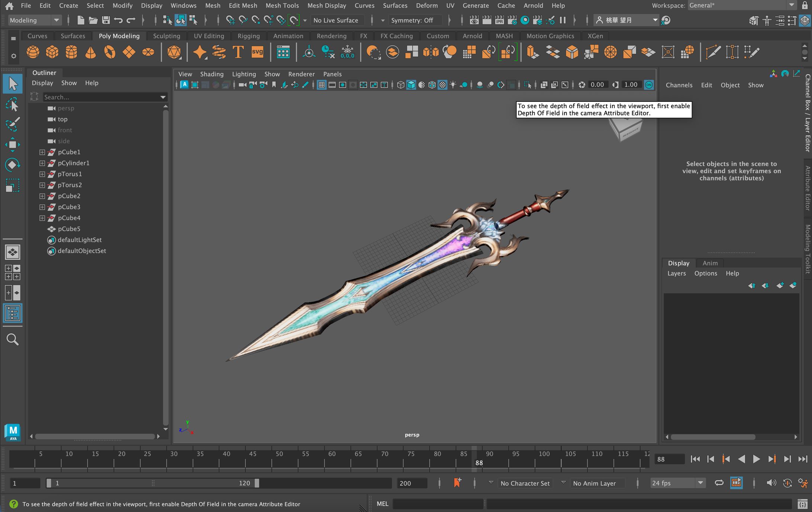Open the Workspace General dropdown
This screenshot has height=512, width=812.
pos(742,6)
